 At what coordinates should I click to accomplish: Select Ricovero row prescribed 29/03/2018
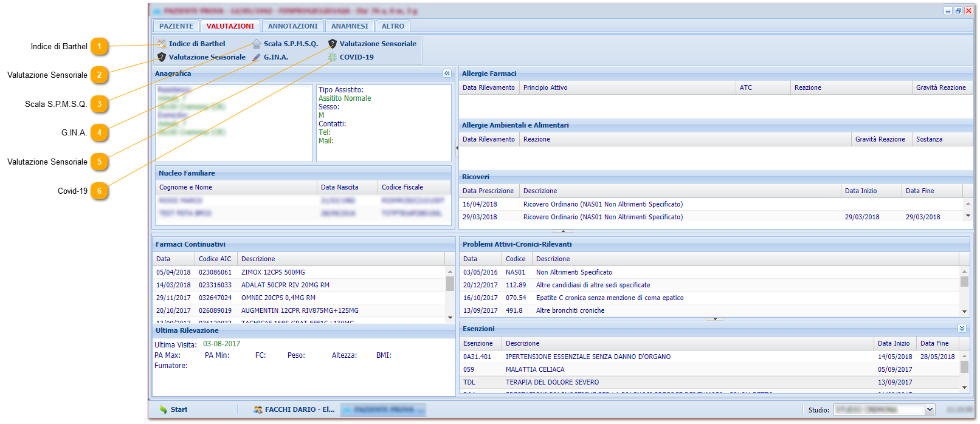[x=711, y=217]
